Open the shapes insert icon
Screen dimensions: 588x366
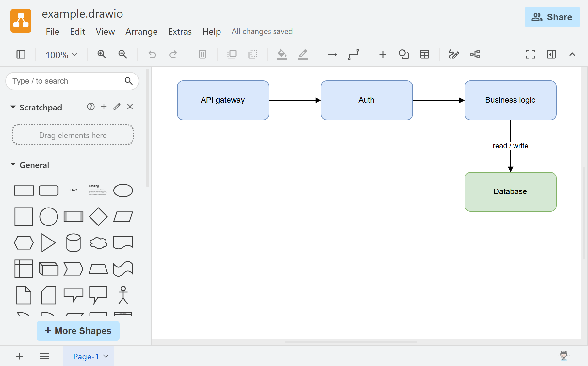click(404, 54)
